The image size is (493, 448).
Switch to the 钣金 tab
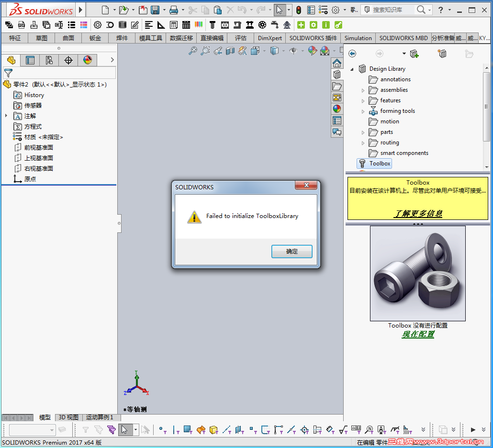(x=95, y=38)
